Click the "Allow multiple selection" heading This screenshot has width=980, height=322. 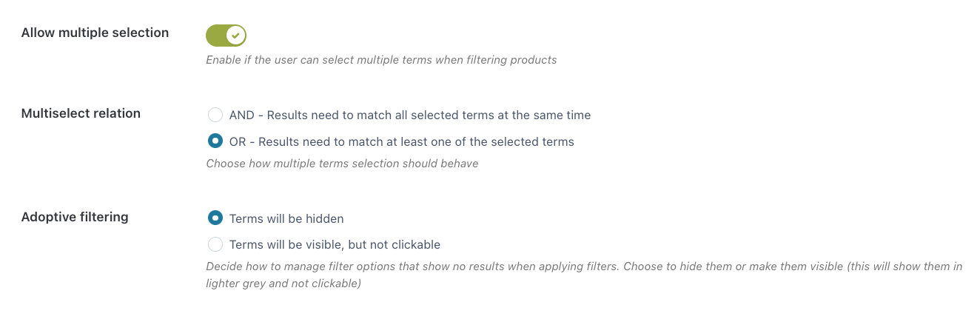(x=95, y=33)
